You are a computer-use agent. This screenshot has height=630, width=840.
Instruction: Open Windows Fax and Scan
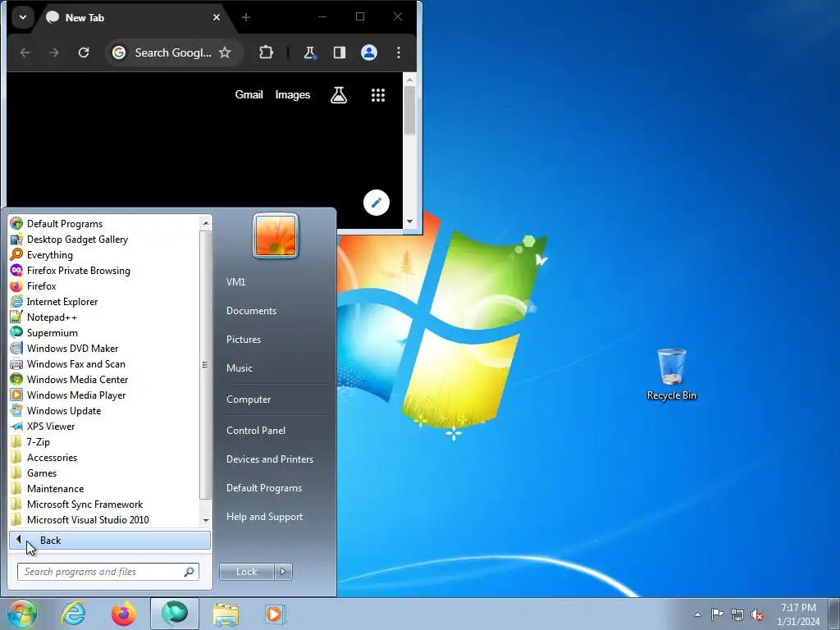coord(104,363)
